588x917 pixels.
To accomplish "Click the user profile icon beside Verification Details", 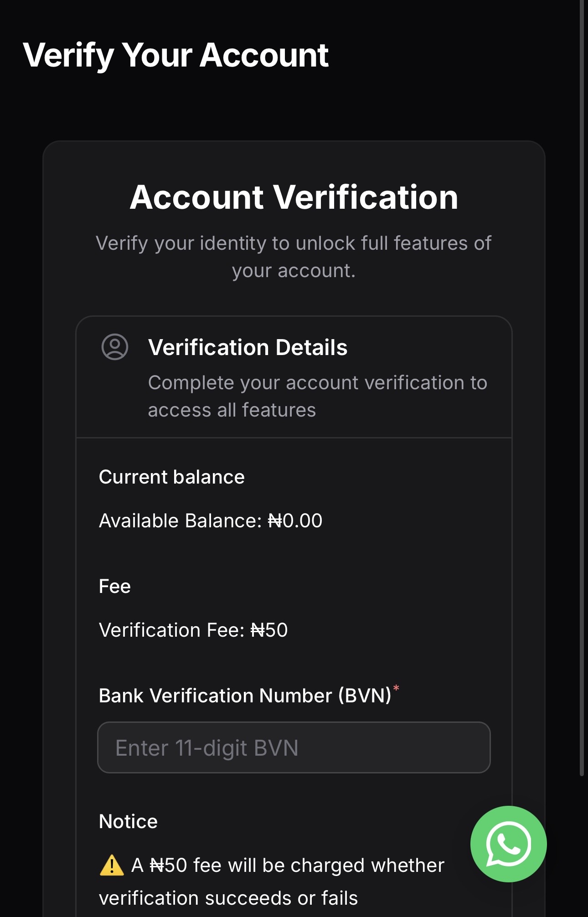I will pos(114,347).
